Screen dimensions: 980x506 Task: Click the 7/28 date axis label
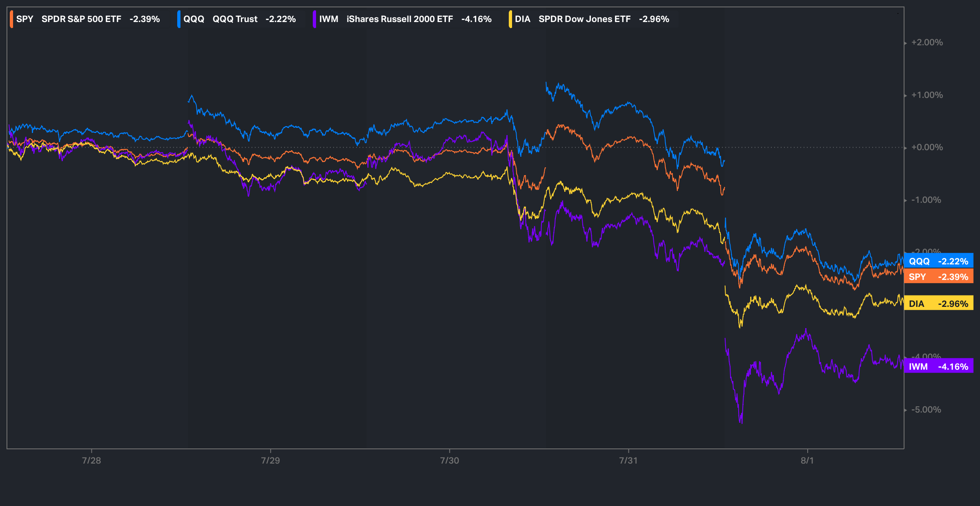pyautogui.click(x=91, y=460)
